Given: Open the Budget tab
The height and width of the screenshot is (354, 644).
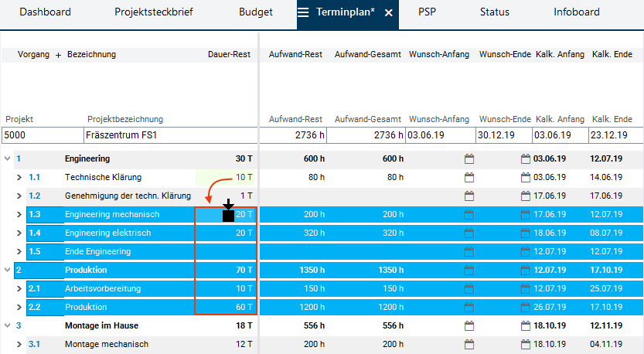Looking at the screenshot, I should 255,13.
